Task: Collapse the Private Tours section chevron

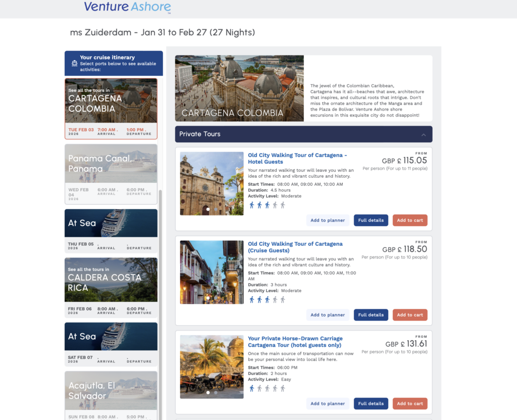Action: coord(424,134)
